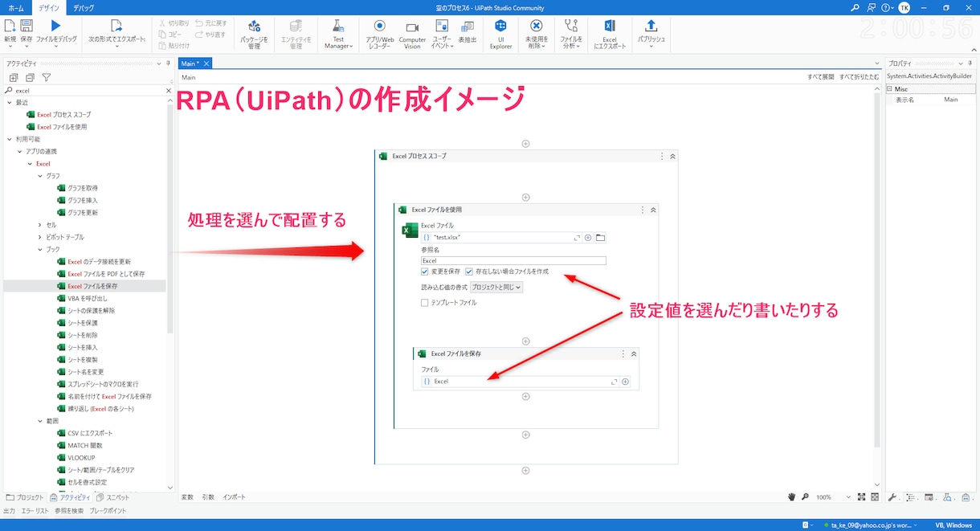Collapse all activities tree icon
The height and width of the screenshot is (531, 980).
(30, 78)
